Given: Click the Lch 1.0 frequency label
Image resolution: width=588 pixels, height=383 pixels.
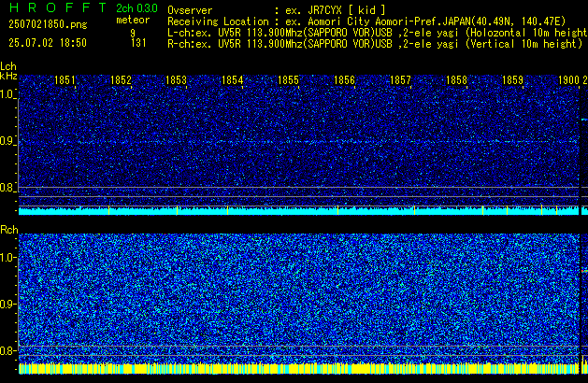Looking at the screenshot, I should click(x=7, y=94).
